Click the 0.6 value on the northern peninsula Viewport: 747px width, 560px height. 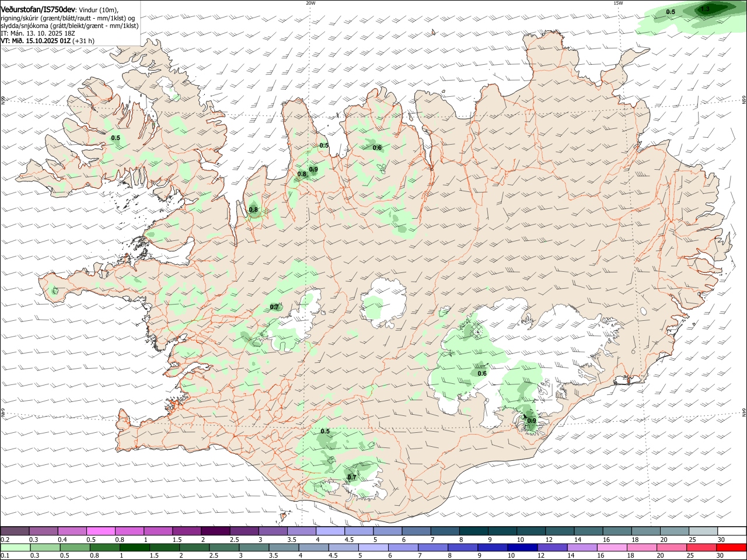(x=377, y=148)
